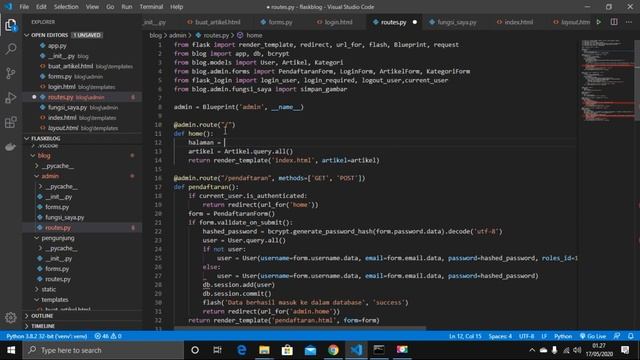Open the Go menu

point(110,7)
